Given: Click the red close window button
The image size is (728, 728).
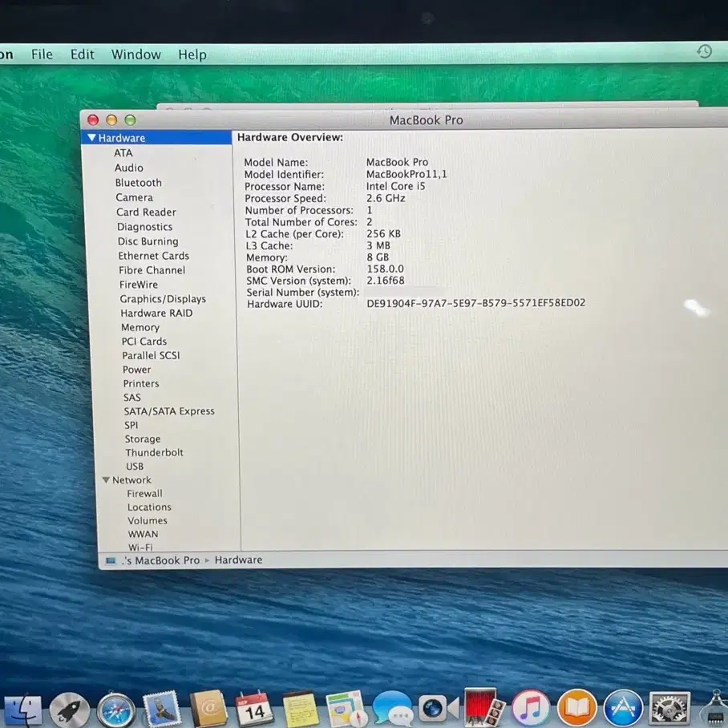Looking at the screenshot, I should 93,120.
